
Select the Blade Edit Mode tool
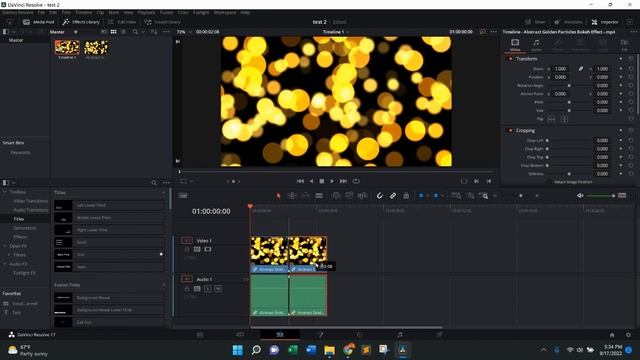coord(319,196)
